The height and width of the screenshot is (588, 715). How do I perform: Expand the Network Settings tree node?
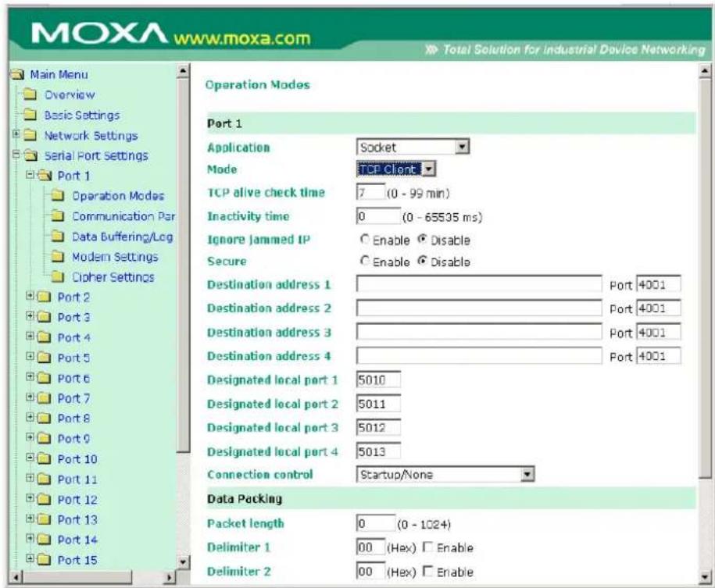[x=16, y=134]
